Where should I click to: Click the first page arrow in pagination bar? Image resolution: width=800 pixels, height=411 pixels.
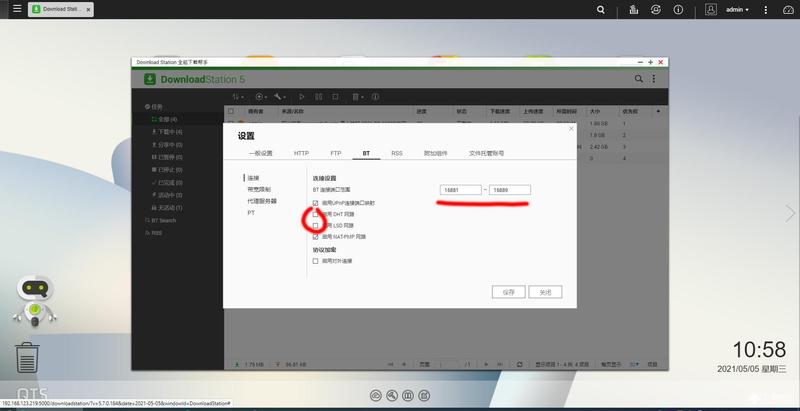[x=390, y=365]
